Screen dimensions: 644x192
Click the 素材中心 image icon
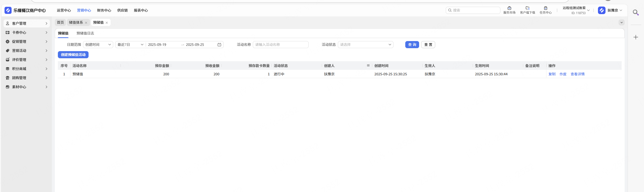tap(8, 87)
